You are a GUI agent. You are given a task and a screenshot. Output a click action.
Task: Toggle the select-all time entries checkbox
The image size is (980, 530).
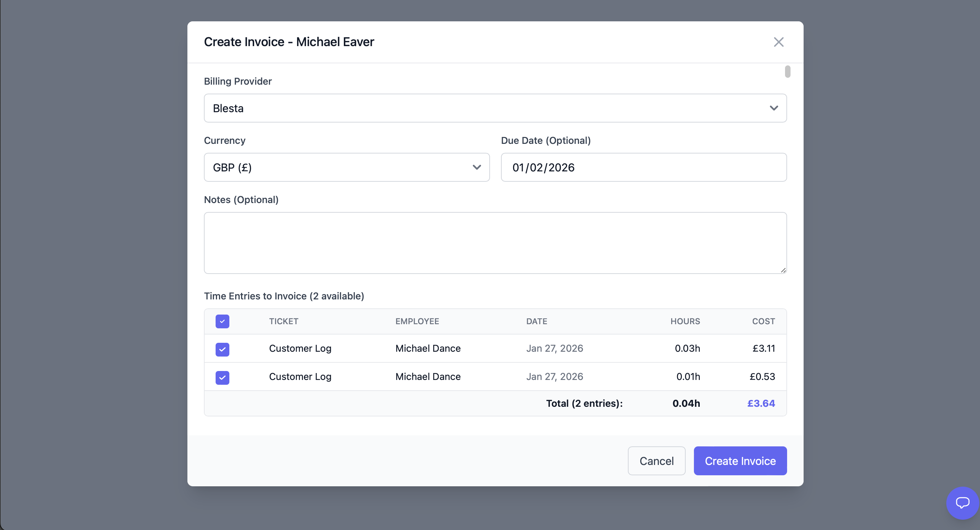[222, 321]
